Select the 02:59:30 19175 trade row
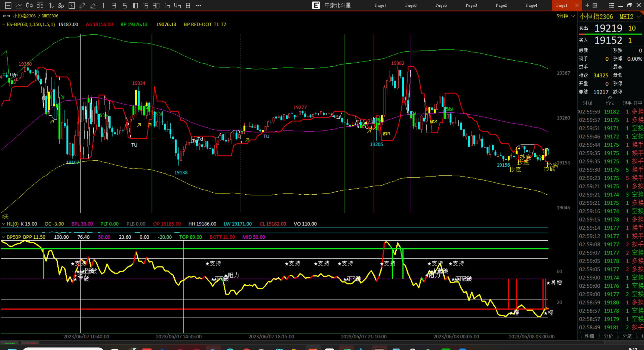Viewport: 644px width, 350px height. [x=611, y=170]
